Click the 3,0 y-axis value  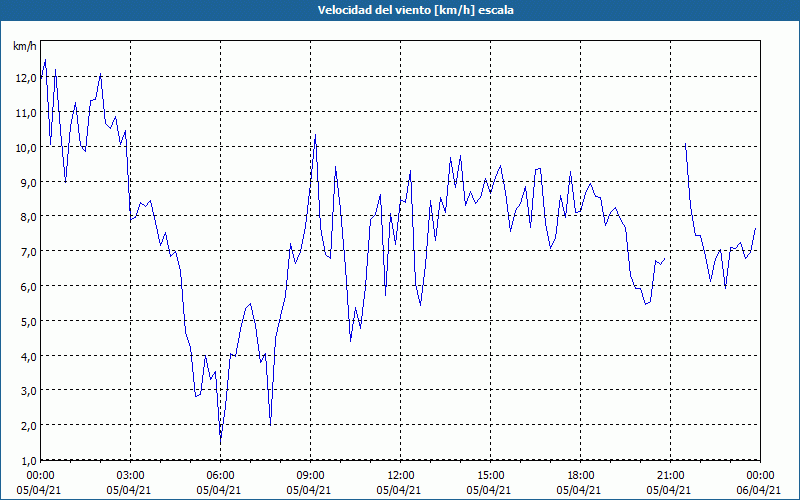point(28,391)
